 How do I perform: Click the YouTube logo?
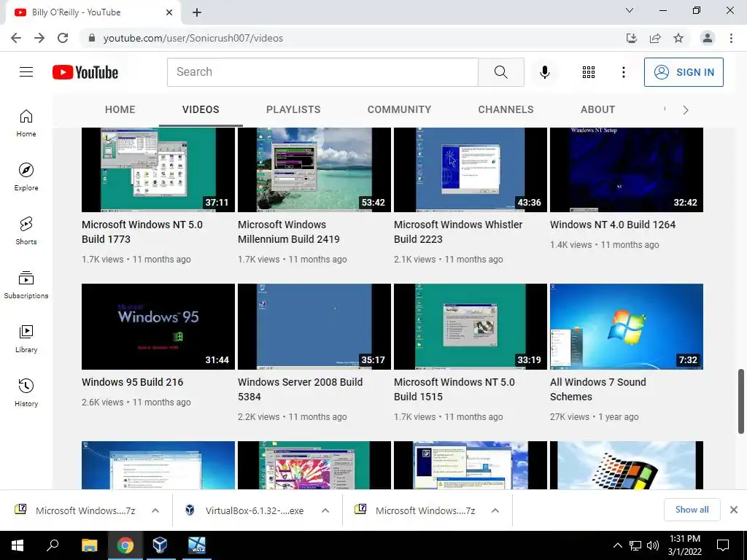click(x=85, y=72)
